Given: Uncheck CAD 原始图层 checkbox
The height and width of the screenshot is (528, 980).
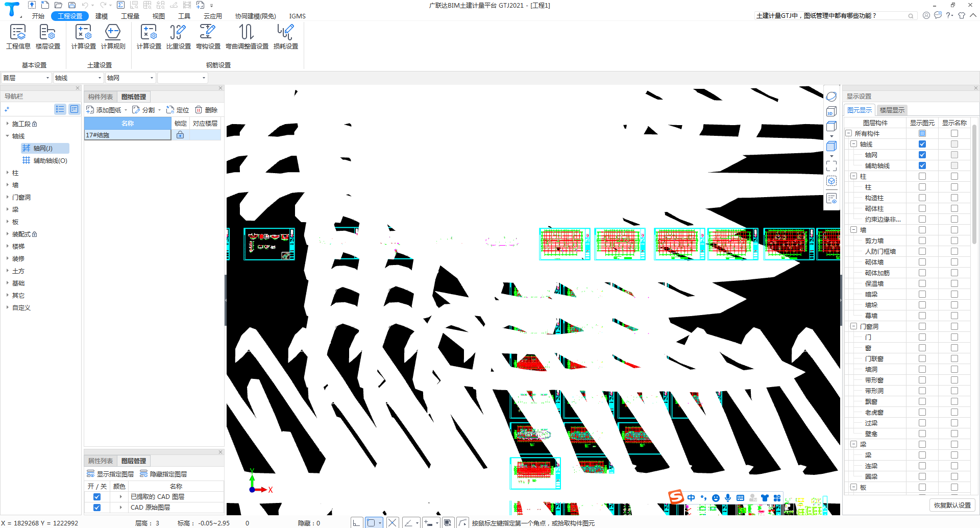Looking at the screenshot, I should tap(97, 508).
